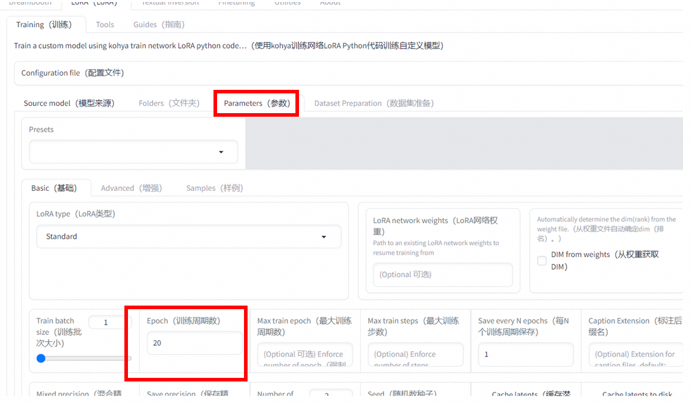The width and height of the screenshot is (691, 405).
Task: Click the Train batch size number box
Action: coord(108,323)
